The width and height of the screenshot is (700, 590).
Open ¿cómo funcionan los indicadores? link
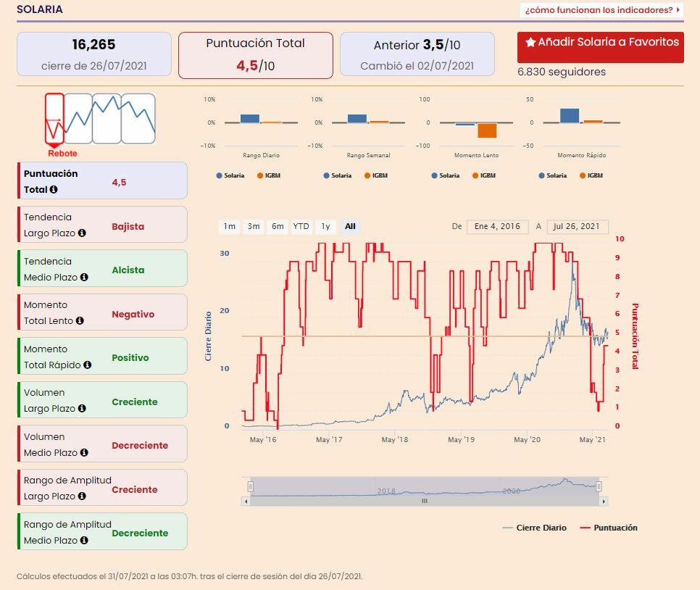(601, 10)
